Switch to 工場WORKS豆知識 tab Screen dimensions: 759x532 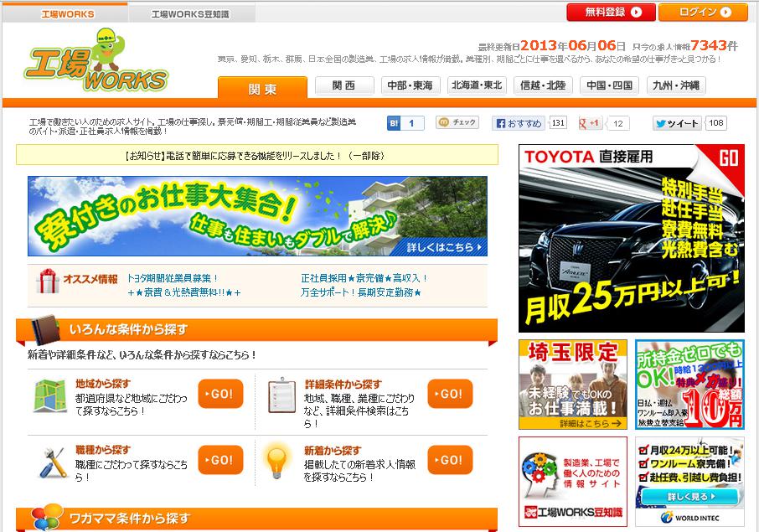190,14
